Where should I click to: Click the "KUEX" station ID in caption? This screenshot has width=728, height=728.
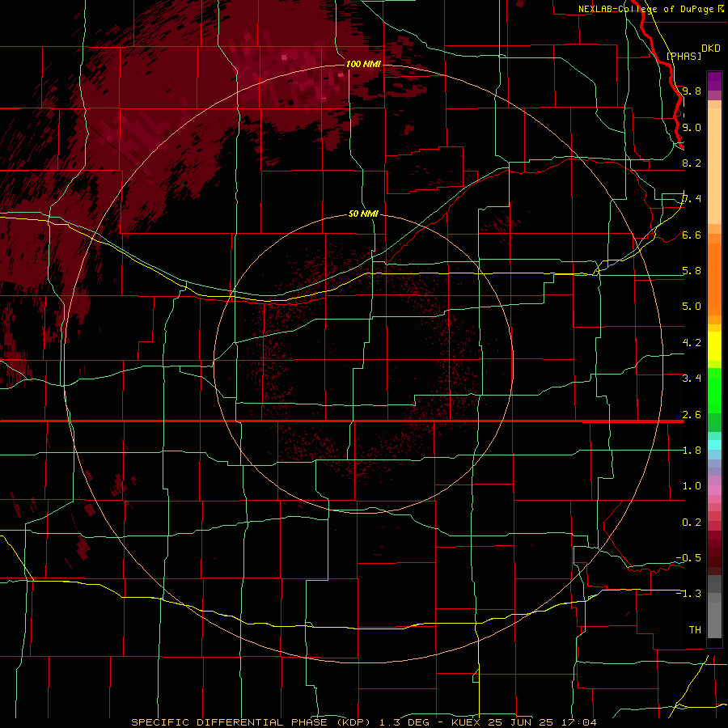[x=465, y=722]
